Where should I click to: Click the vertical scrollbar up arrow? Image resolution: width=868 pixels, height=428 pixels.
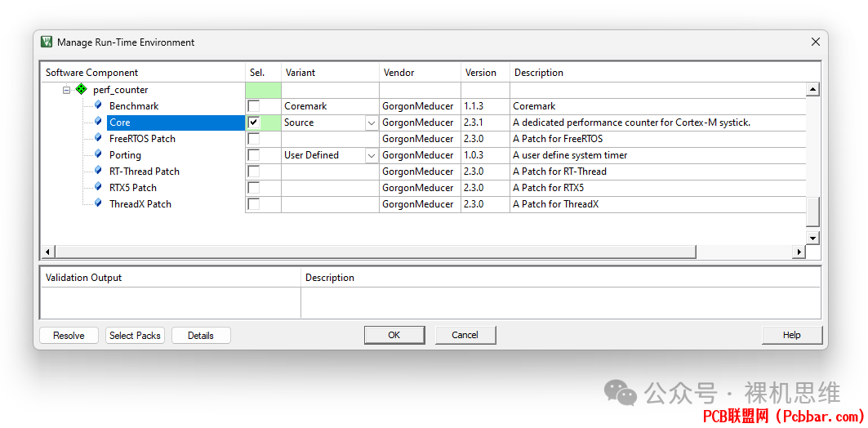coord(812,89)
